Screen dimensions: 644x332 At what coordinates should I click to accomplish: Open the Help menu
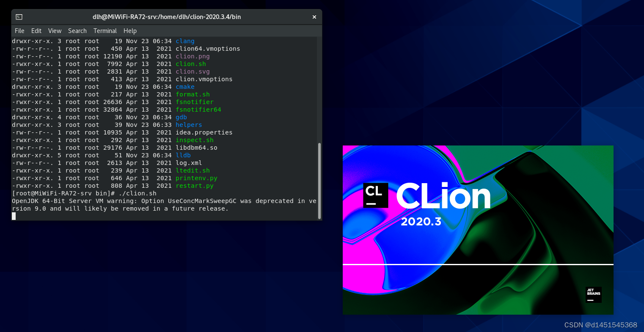[130, 30]
